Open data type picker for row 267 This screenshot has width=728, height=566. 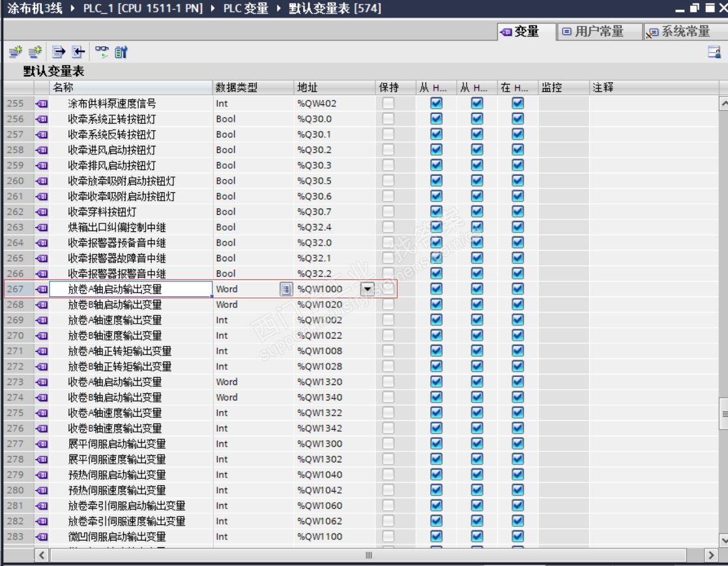pyautogui.click(x=286, y=289)
